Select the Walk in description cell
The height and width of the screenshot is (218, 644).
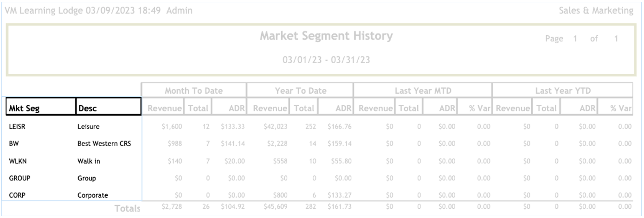click(89, 161)
